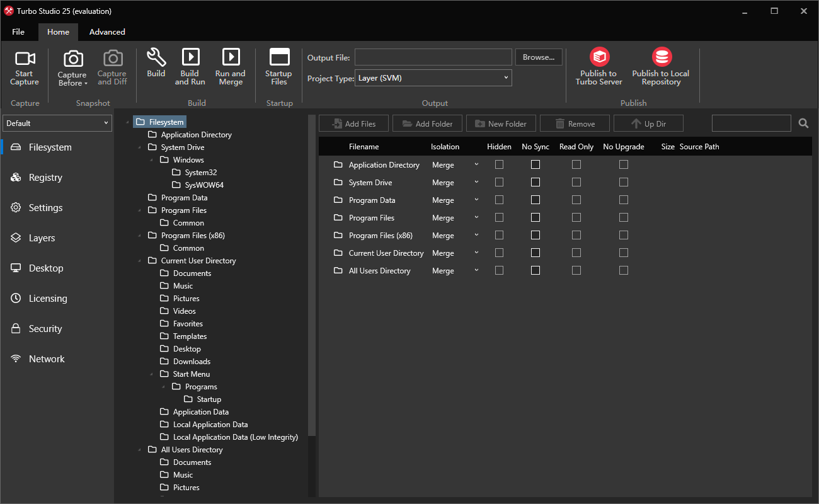Image resolution: width=819 pixels, height=504 pixels.
Task: Show the Network section
Action: pyautogui.click(x=57, y=359)
